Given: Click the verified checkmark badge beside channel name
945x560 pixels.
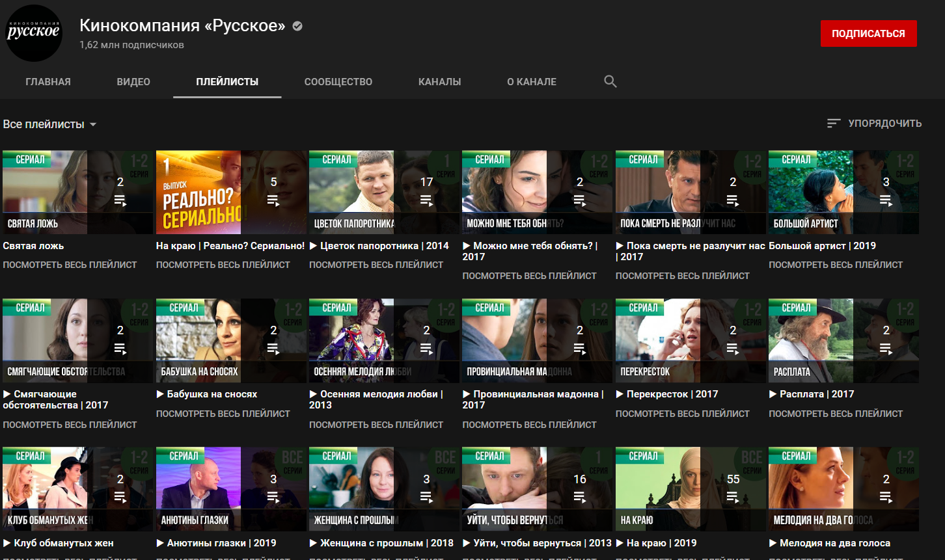Looking at the screenshot, I should [297, 26].
